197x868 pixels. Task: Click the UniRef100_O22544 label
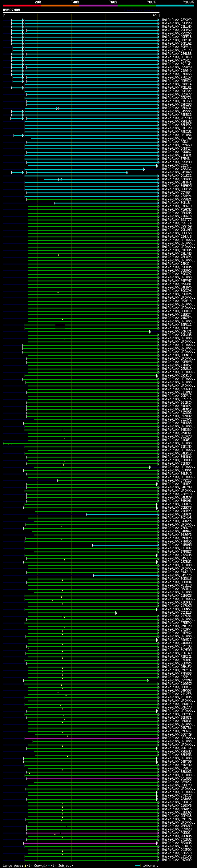pyautogui.click(x=177, y=166)
